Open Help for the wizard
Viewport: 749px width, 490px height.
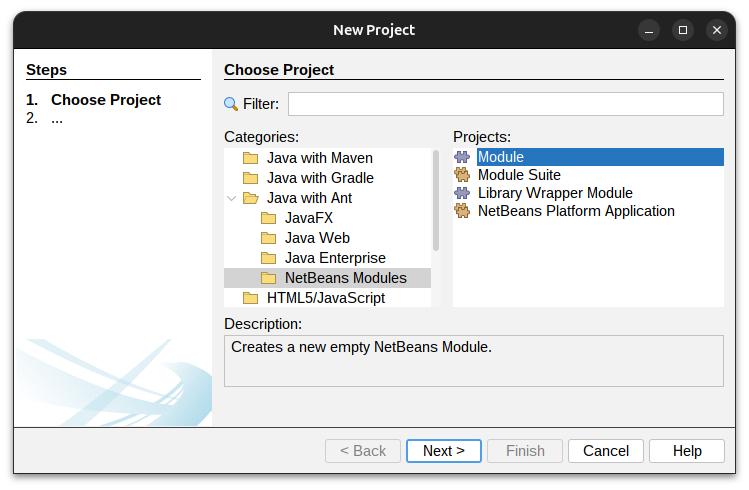coord(687,451)
